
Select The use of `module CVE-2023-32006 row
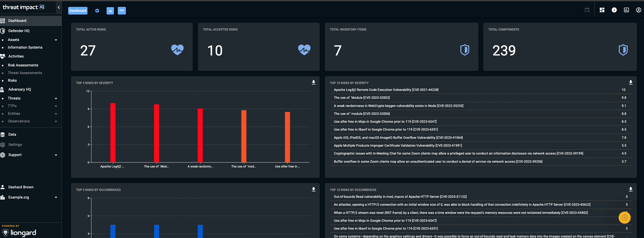tap(481, 114)
